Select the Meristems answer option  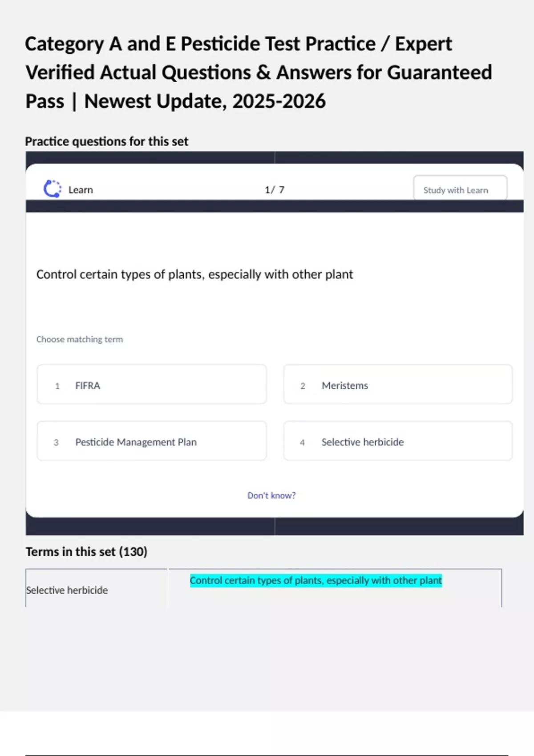click(x=398, y=385)
